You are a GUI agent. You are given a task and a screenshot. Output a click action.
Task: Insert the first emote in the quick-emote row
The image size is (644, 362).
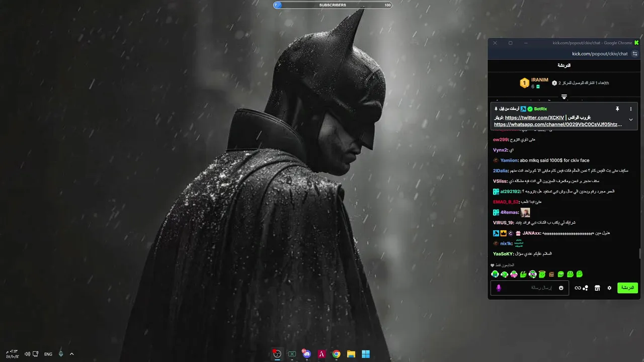point(495,274)
